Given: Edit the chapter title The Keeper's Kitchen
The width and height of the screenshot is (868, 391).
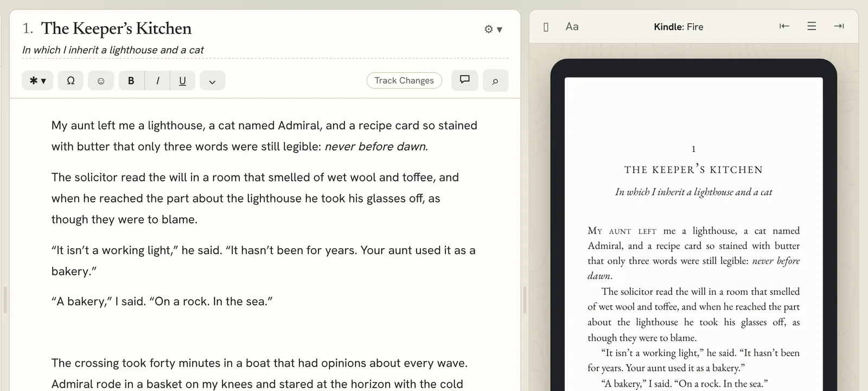Looking at the screenshot, I should click(x=116, y=28).
